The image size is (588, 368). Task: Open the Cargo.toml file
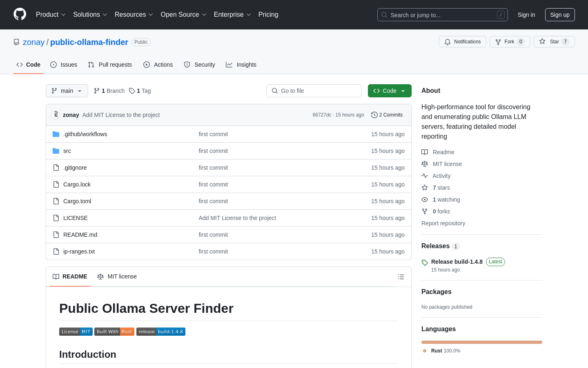coord(77,201)
